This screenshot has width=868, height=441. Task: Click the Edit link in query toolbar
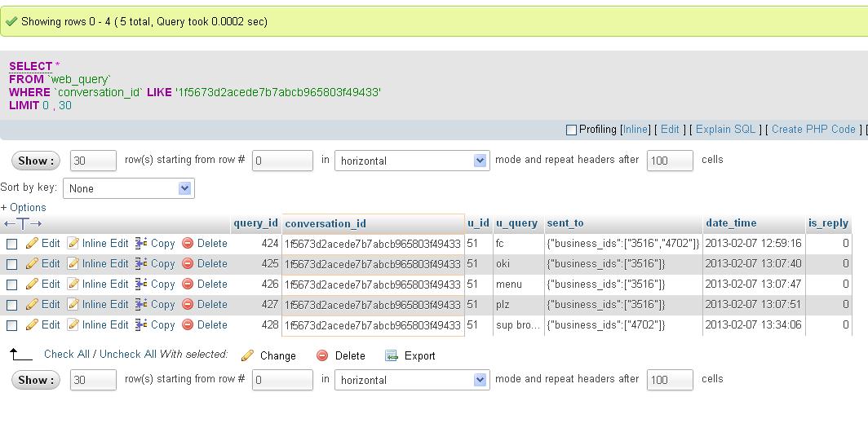coord(670,130)
